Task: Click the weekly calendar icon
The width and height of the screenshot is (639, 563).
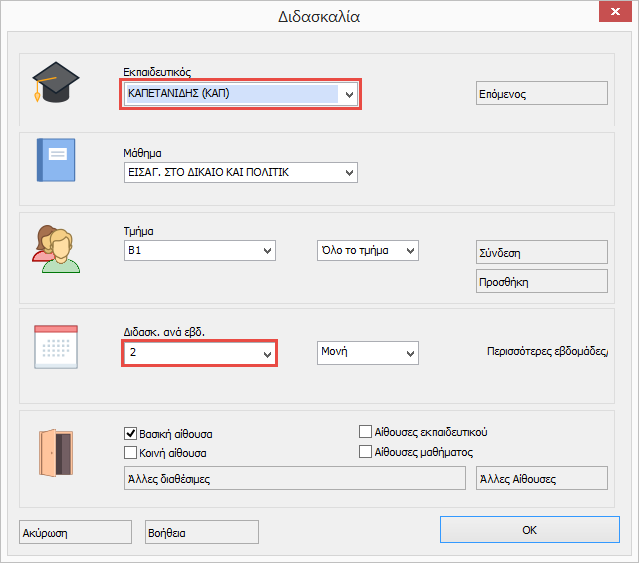Action: (56, 347)
